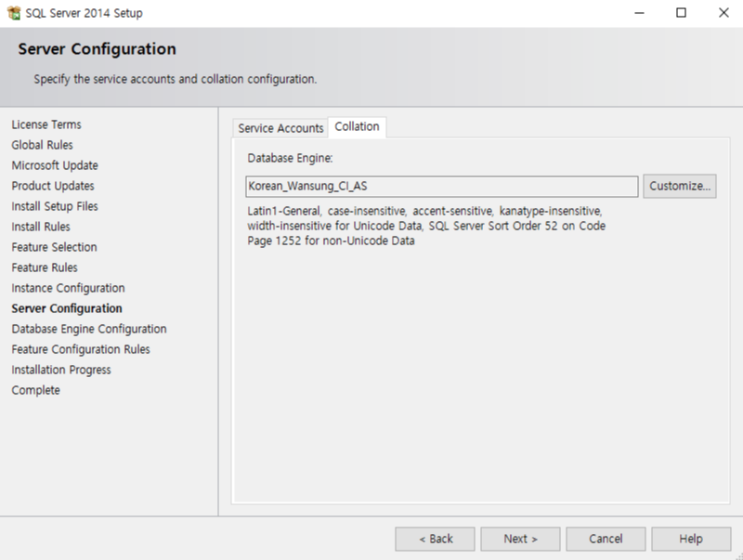Select Feature Configuration Rules step

click(x=81, y=349)
